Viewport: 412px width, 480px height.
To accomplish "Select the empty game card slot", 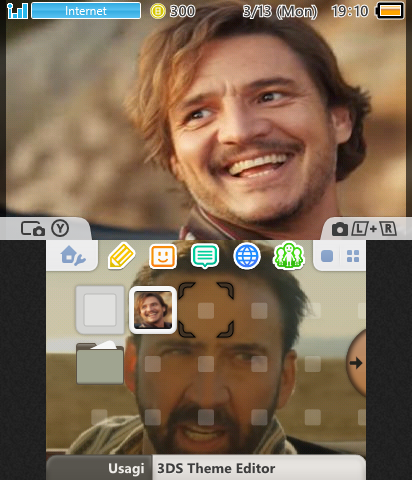I will 100,310.
